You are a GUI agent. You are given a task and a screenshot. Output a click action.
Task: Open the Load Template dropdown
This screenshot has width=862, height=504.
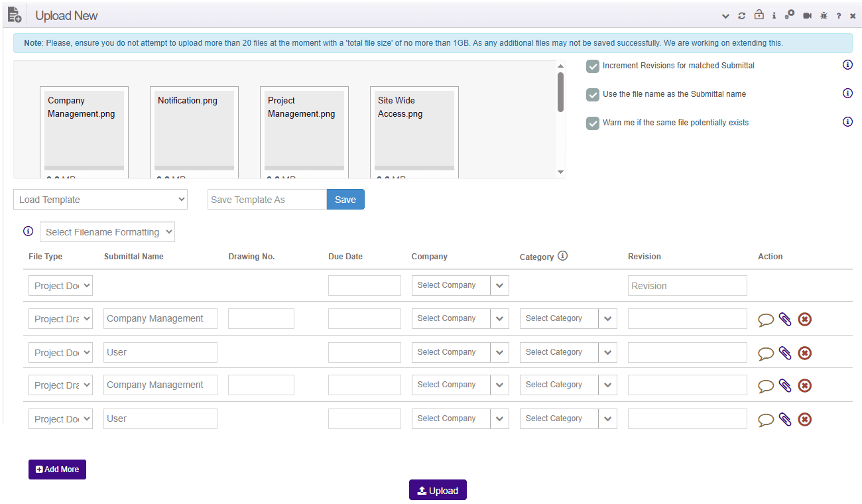coord(100,200)
